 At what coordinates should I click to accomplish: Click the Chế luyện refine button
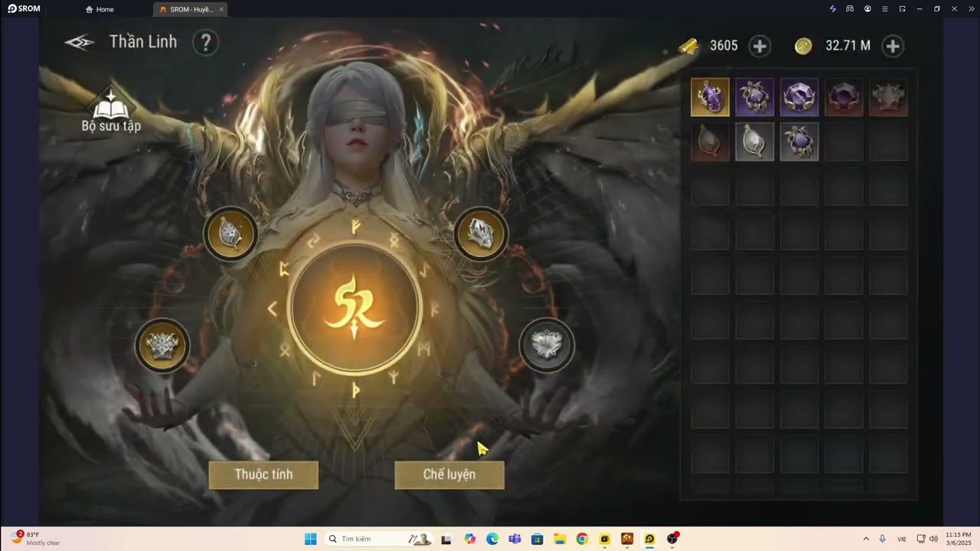(x=449, y=474)
